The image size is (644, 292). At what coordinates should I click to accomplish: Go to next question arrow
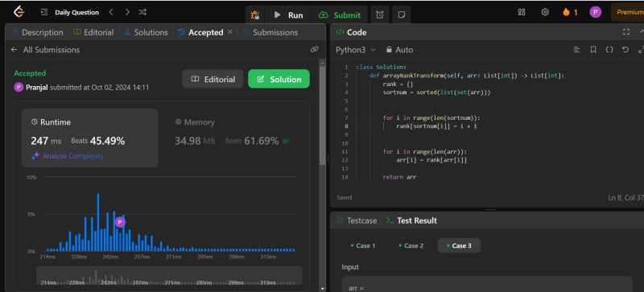127,12
